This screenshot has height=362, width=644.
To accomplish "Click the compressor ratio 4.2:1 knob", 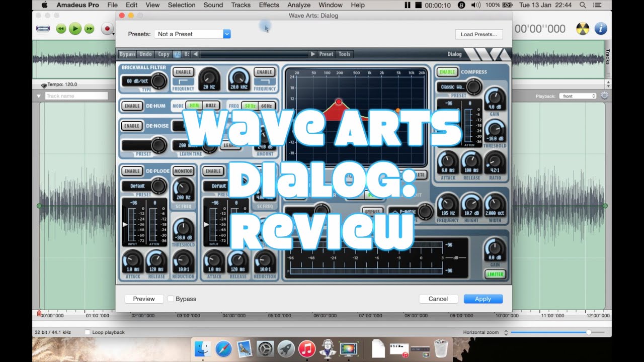I will click(495, 162).
